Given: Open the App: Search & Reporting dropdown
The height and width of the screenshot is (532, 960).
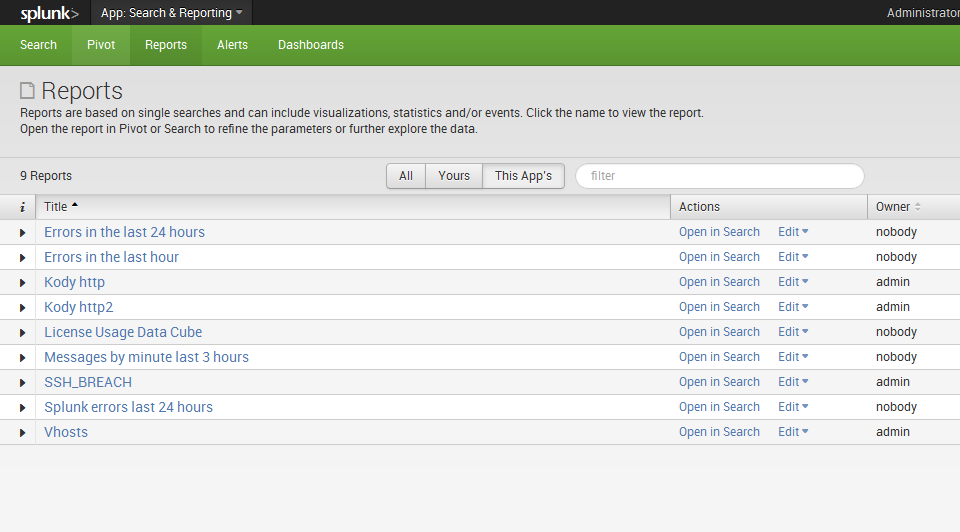Looking at the screenshot, I should point(171,13).
